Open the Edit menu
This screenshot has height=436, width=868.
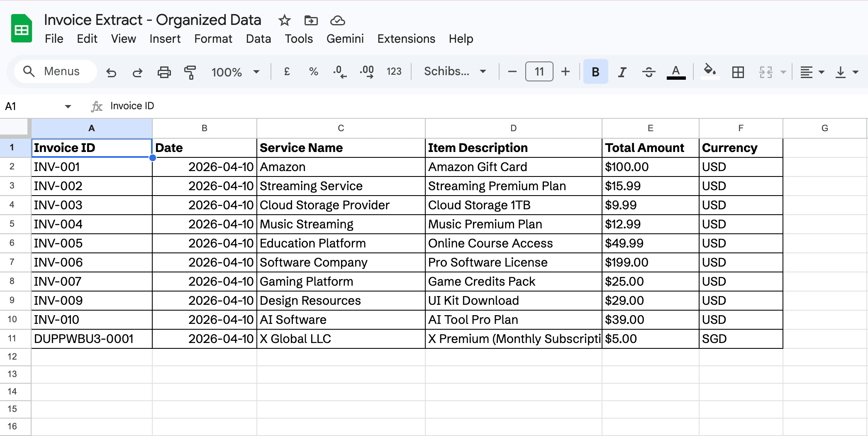coord(87,39)
